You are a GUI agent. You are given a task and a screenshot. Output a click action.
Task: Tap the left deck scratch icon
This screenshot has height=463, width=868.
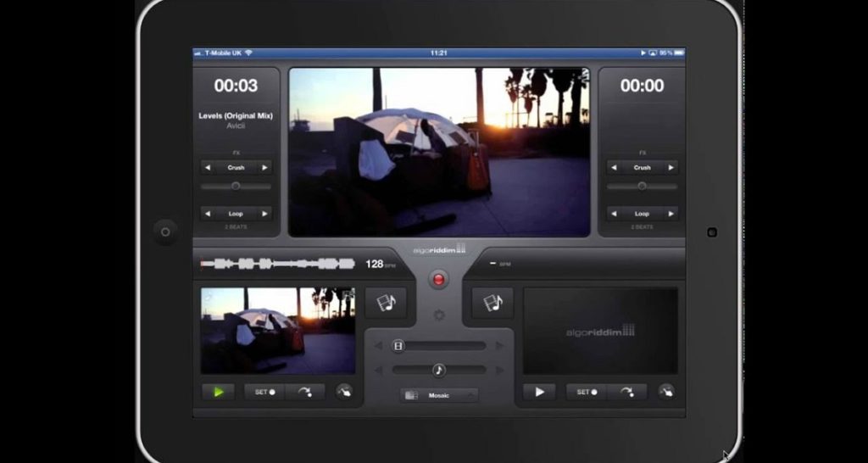click(344, 392)
